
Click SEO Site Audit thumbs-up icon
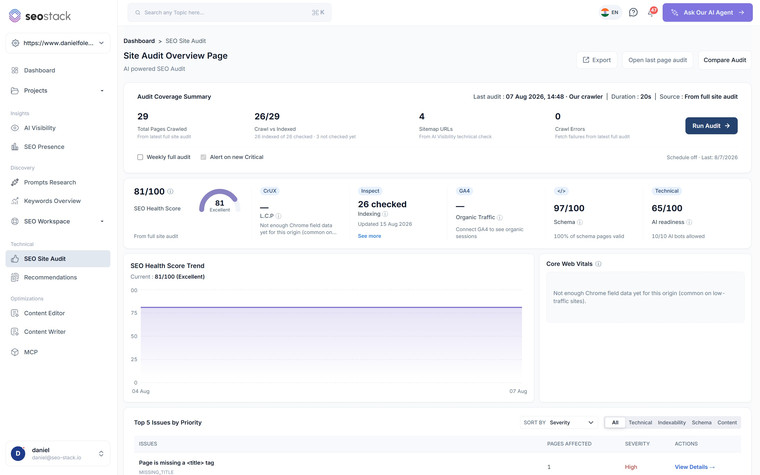click(x=15, y=259)
